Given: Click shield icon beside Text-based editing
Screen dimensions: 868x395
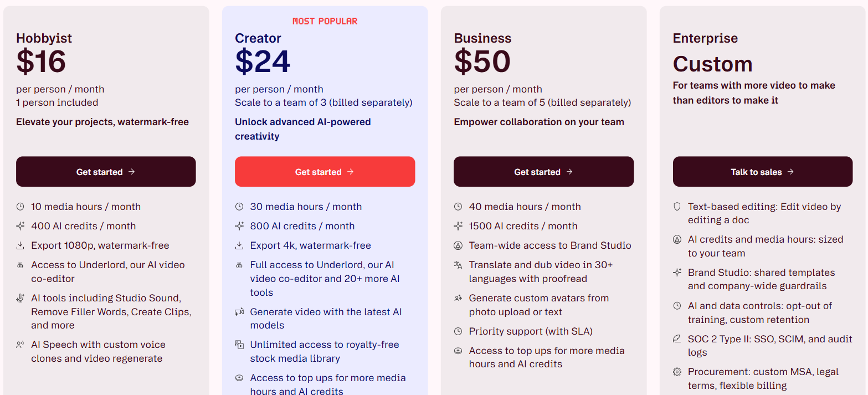Looking at the screenshot, I should pos(677,207).
